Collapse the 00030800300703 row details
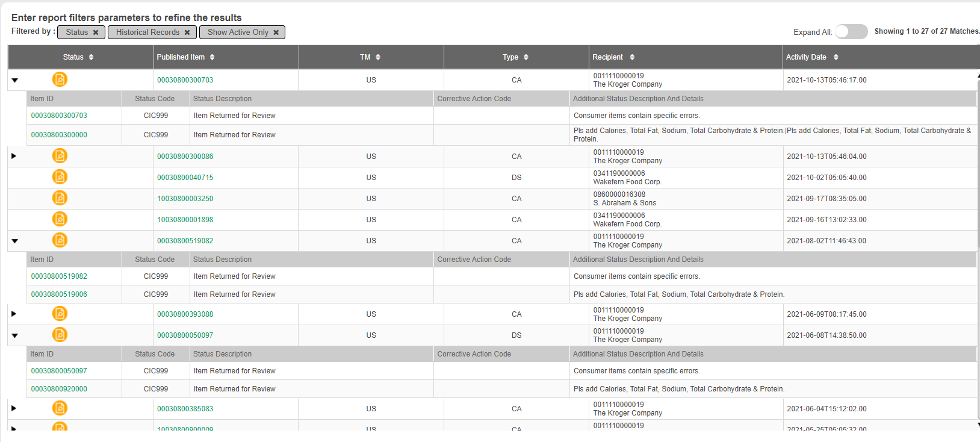 [15, 80]
